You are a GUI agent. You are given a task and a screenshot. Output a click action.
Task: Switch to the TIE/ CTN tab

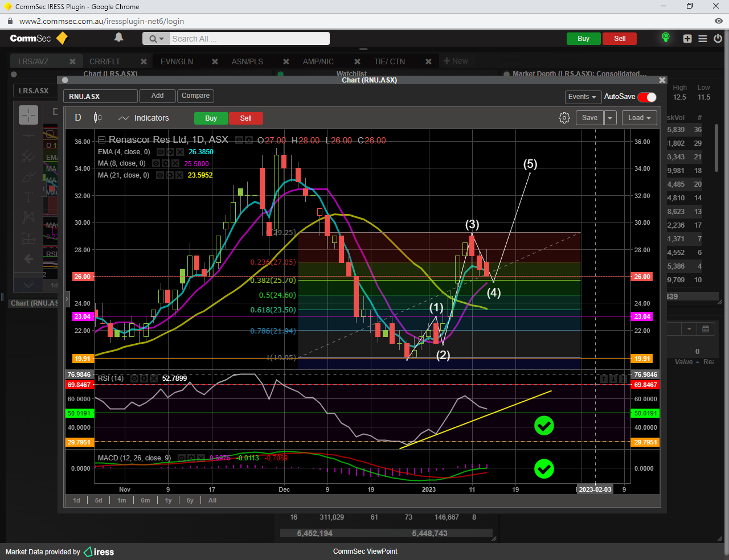(x=390, y=61)
